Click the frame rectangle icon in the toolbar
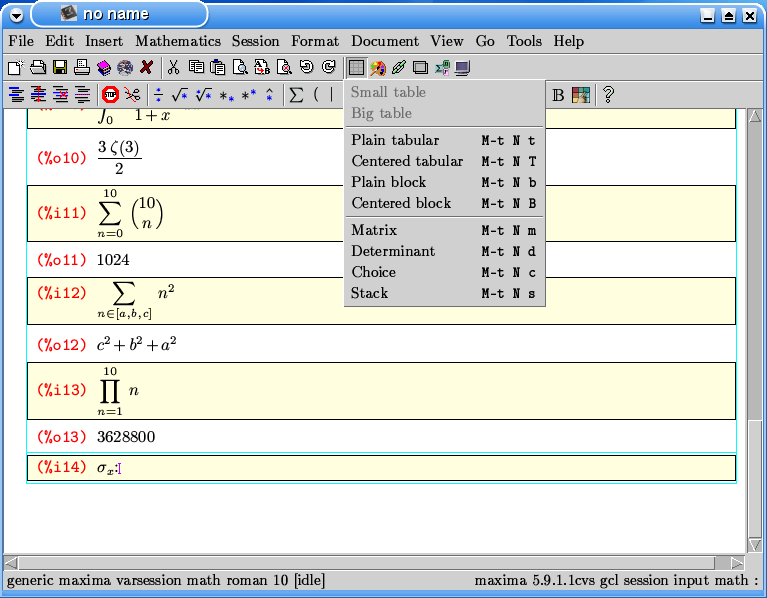767x598 pixels. (x=420, y=67)
